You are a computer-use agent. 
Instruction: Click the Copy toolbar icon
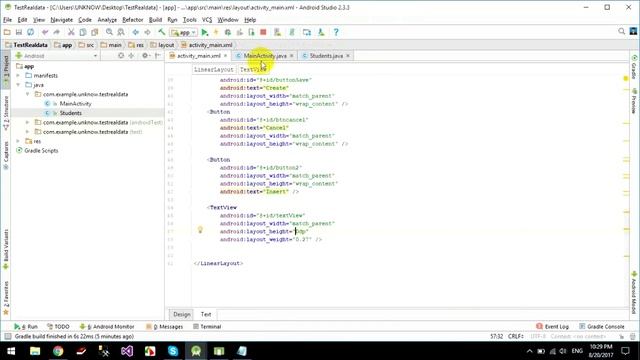(x=83, y=32)
